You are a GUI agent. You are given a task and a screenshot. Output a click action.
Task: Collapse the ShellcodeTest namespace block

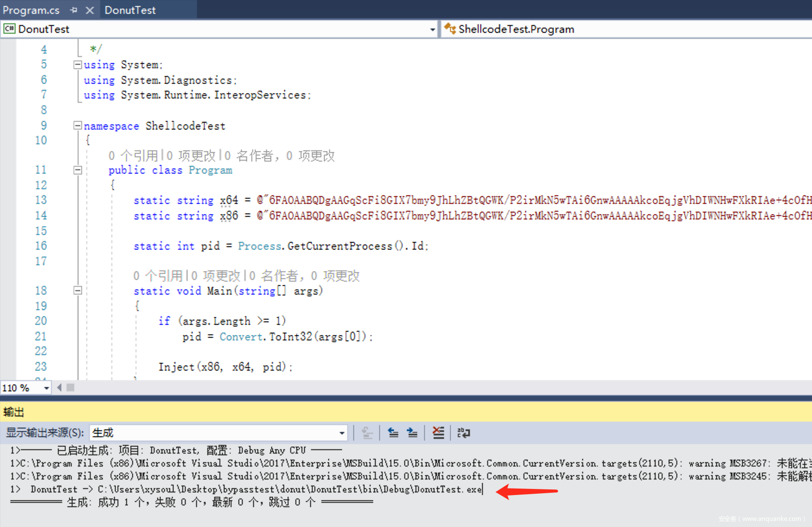coord(78,126)
